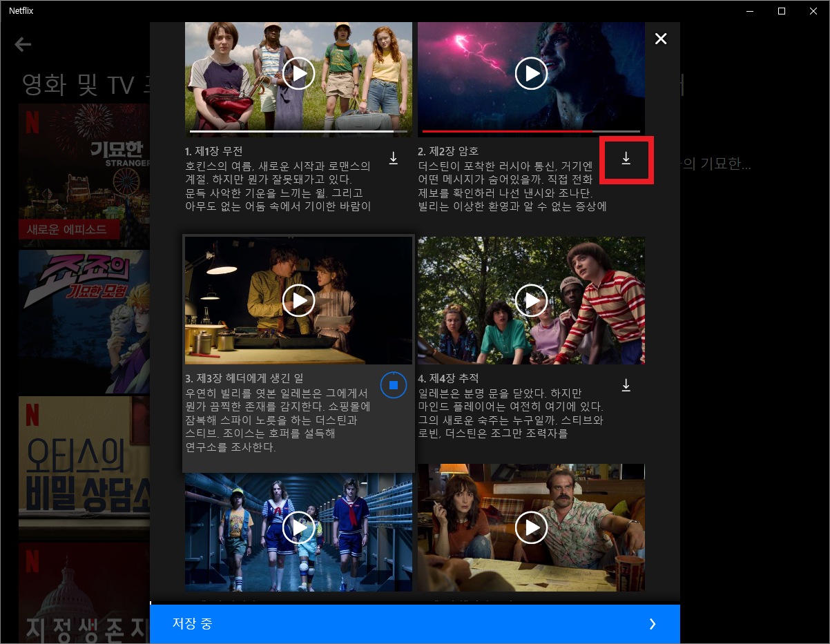Screen dimensions: 830x644
Task: Minimize the Netflix window
Action: tap(749, 10)
